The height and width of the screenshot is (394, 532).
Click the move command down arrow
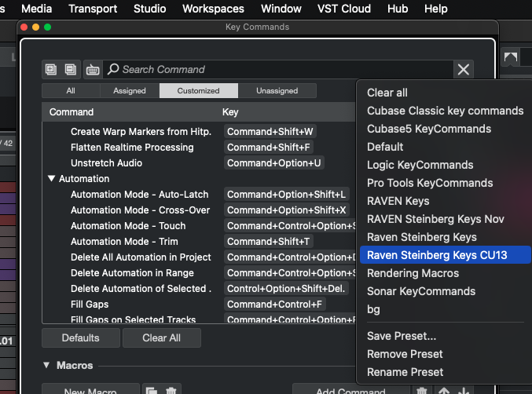tap(464, 390)
